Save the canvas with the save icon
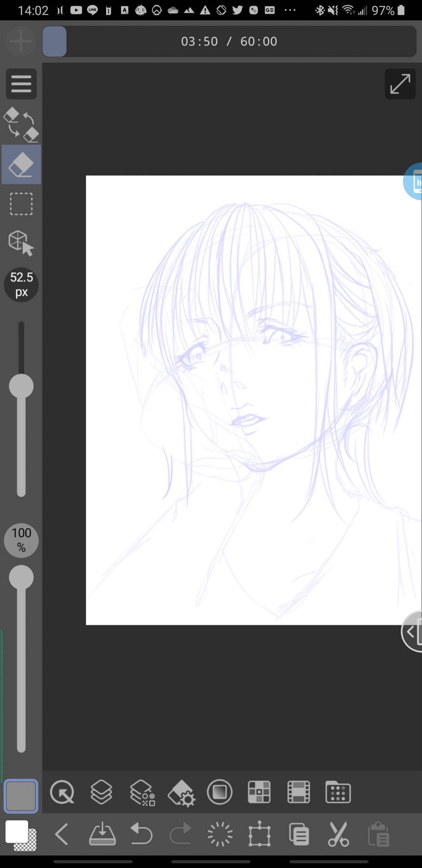Viewport: 422px width, 868px height. pos(102,834)
